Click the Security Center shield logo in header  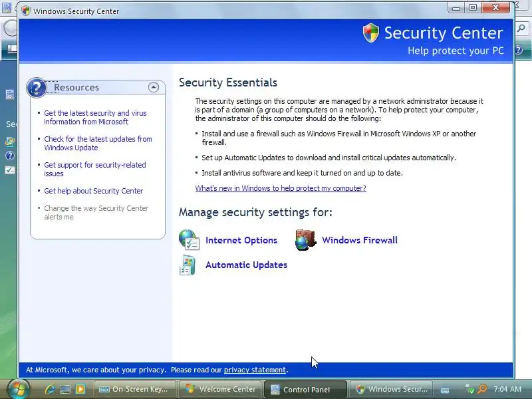pyautogui.click(x=370, y=33)
